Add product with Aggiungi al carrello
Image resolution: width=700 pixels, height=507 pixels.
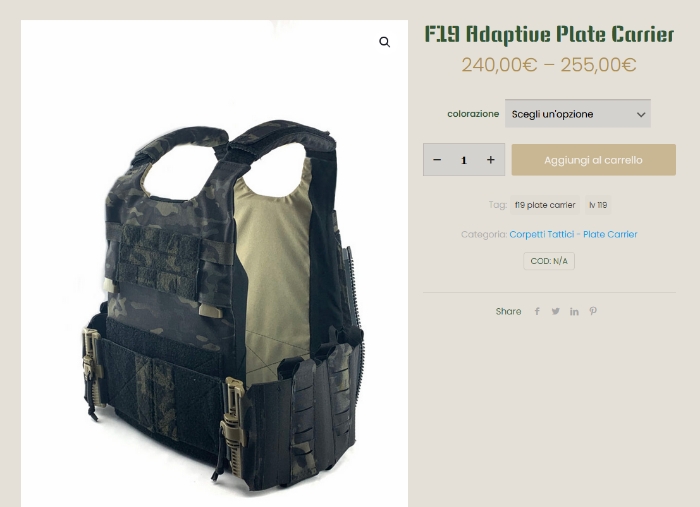593,160
